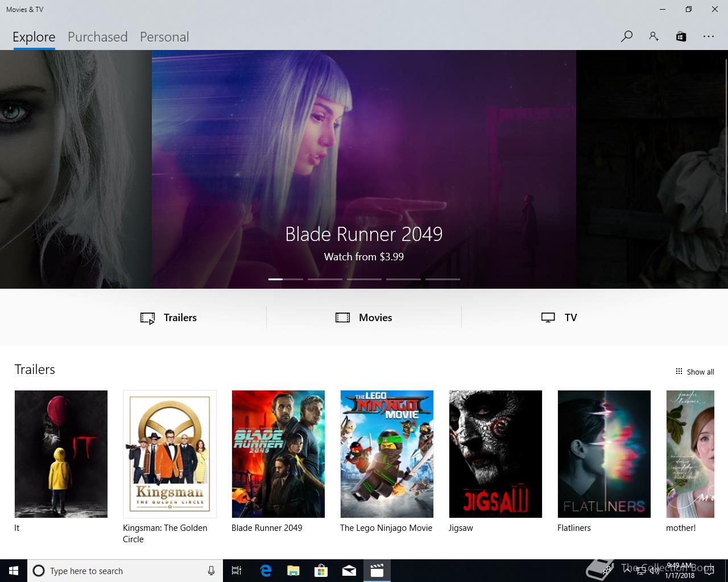This screenshot has height=582, width=728.
Task: Open the Store shopping bag icon
Action: (681, 36)
